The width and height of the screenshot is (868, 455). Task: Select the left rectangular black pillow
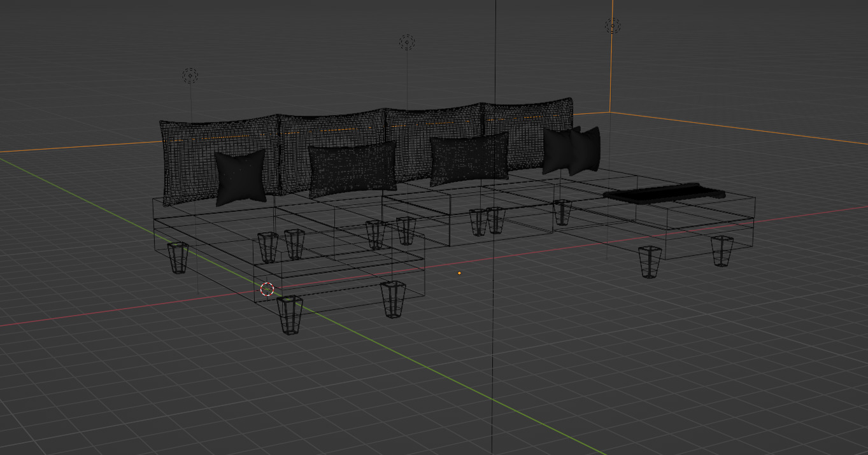352,169
